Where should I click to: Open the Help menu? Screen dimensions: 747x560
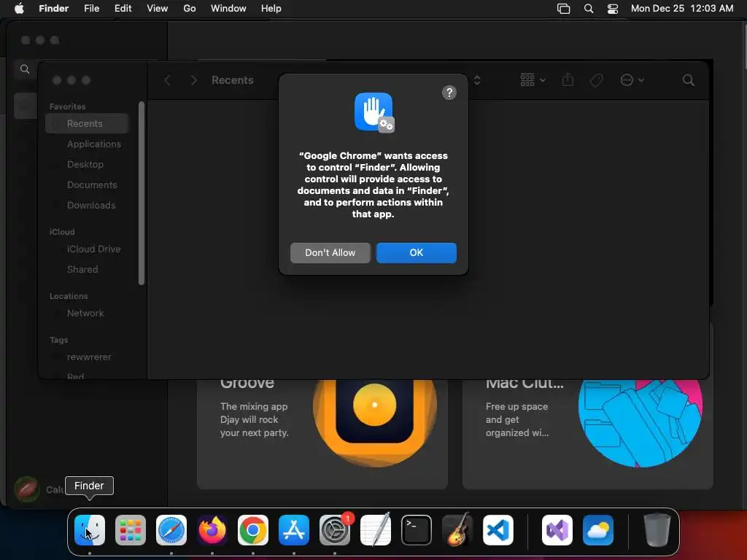[271, 9]
